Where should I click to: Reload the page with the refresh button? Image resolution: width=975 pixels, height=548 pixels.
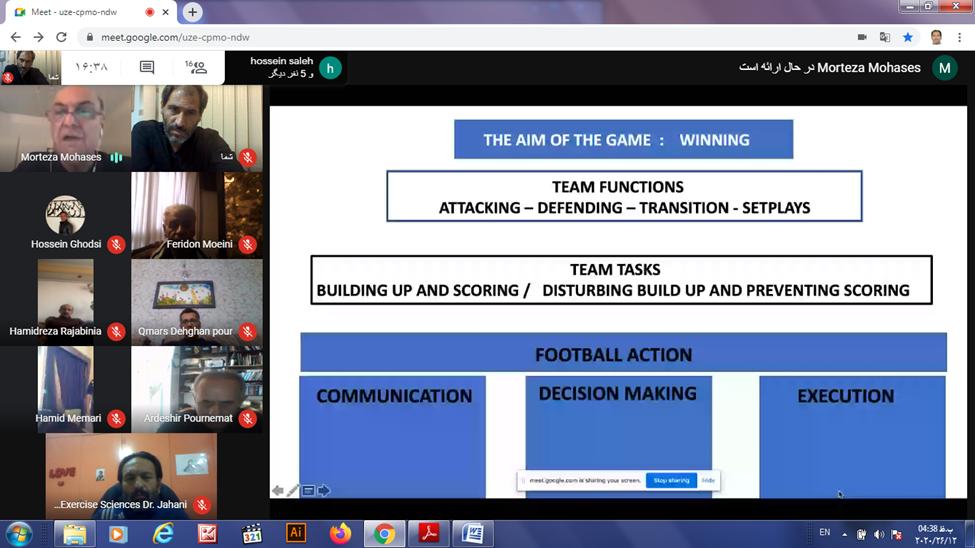pyautogui.click(x=61, y=37)
